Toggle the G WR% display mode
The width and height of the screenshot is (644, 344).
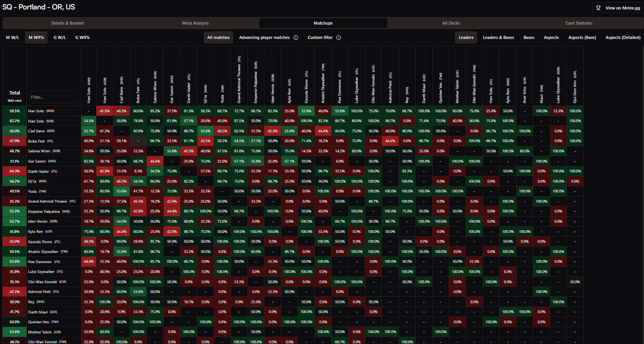82,37
